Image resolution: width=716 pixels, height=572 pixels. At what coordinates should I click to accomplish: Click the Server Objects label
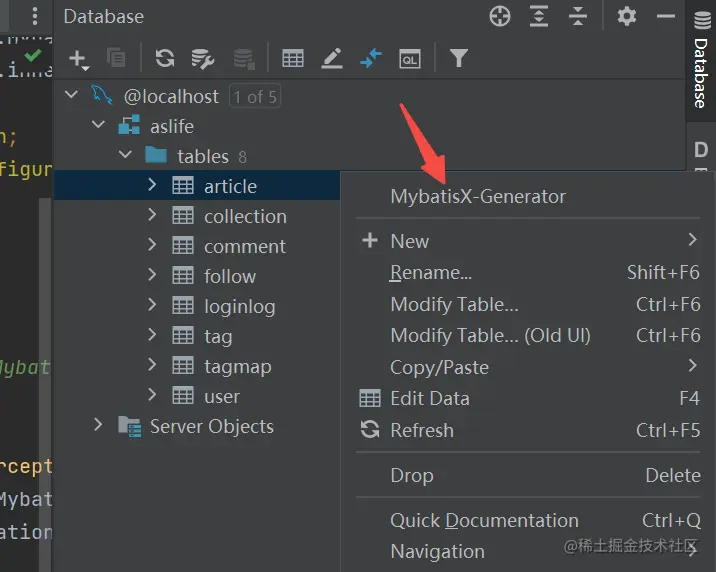click(212, 427)
